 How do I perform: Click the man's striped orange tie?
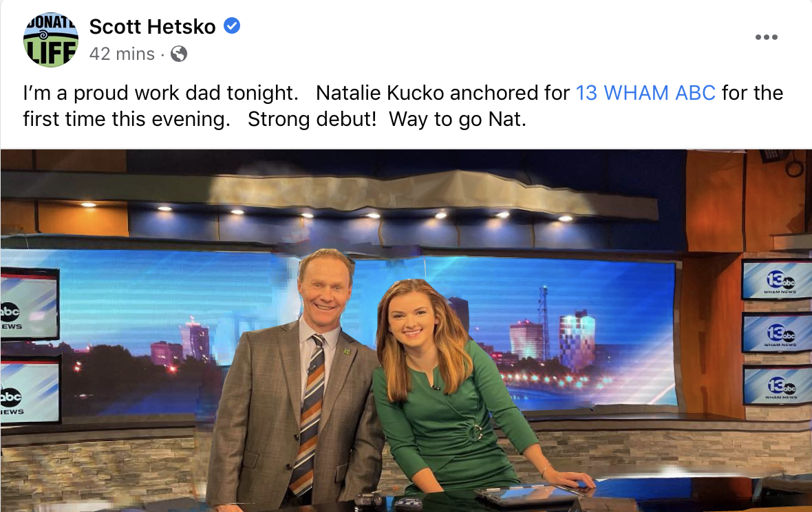click(309, 413)
